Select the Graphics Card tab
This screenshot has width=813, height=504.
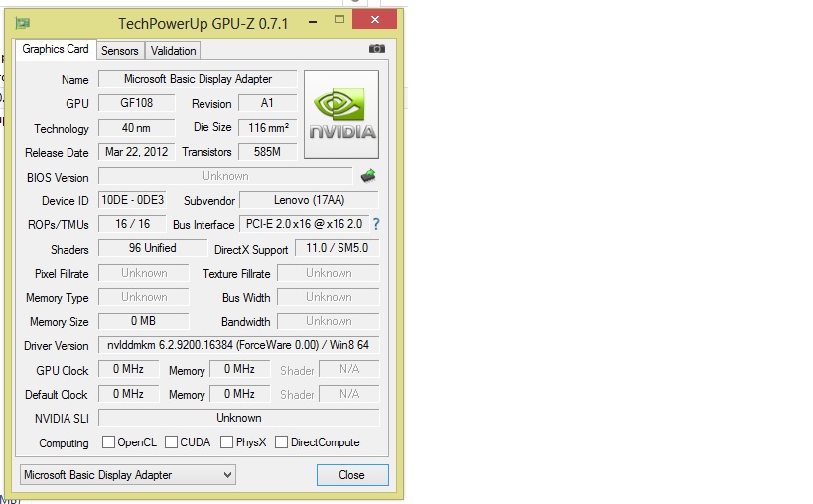[x=56, y=49]
